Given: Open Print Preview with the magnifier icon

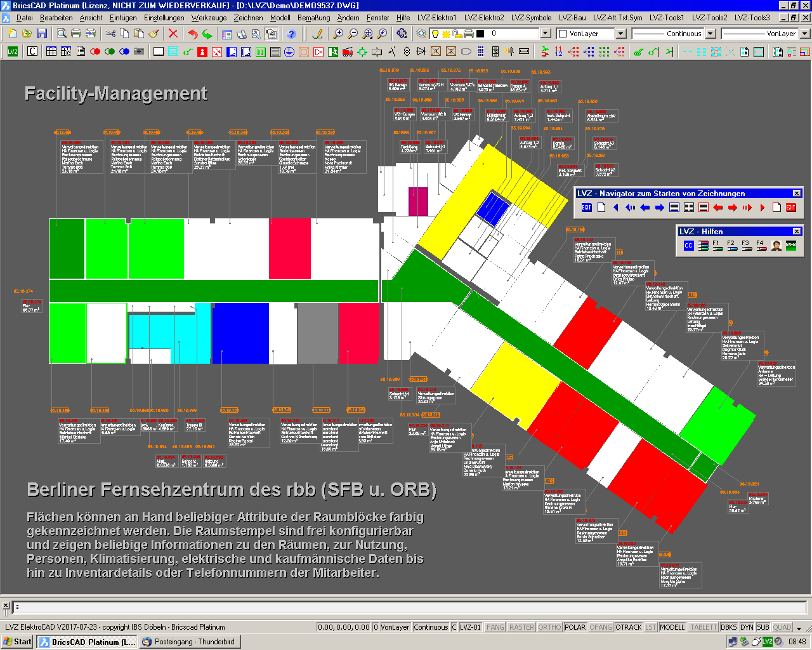Looking at the screenshot, I should click(62, 33).
